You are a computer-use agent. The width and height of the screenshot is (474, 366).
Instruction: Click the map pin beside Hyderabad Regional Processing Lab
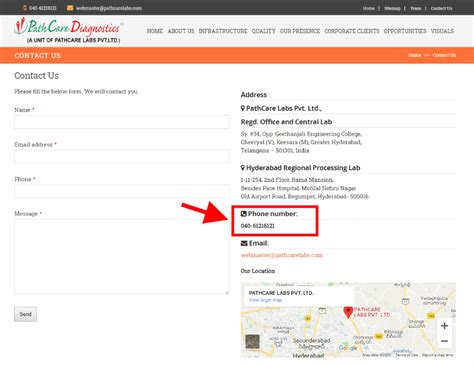tap(243, 168)
